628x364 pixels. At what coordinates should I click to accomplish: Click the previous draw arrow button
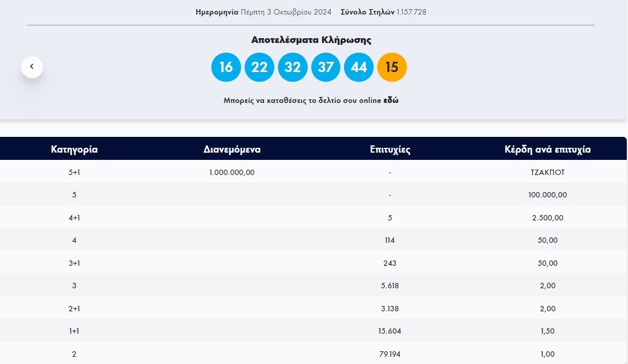pyautogui.click(x=32, y=67)
